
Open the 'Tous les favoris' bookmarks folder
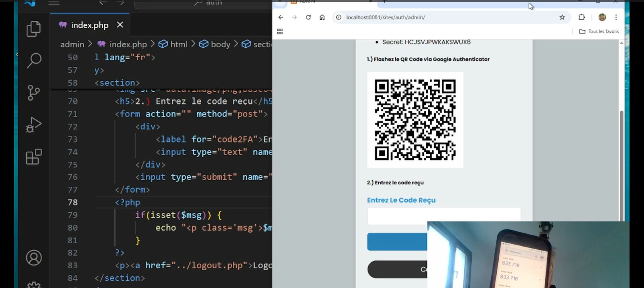point(599,31)
